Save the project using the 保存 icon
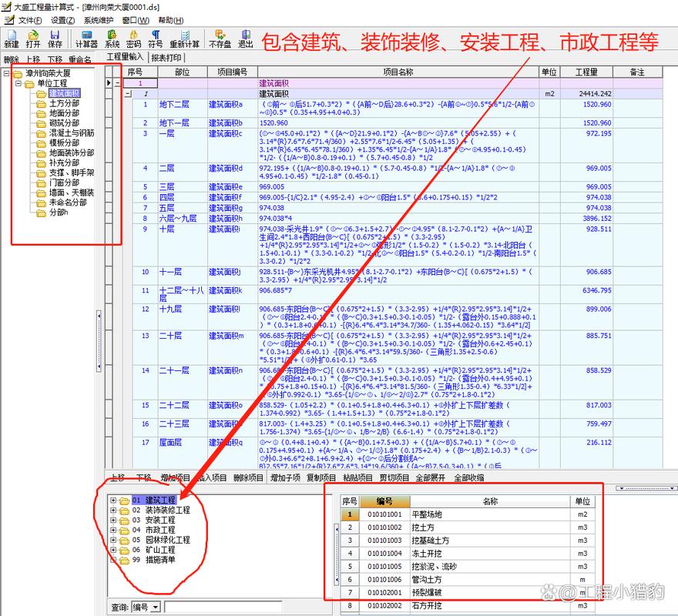Viewport: 678px width, 616px height. coord(55,38)
